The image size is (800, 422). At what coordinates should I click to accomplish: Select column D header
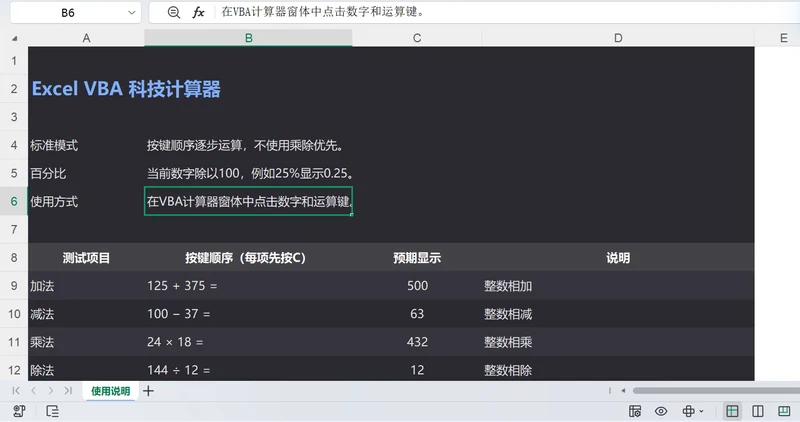(x=618, y=38)
